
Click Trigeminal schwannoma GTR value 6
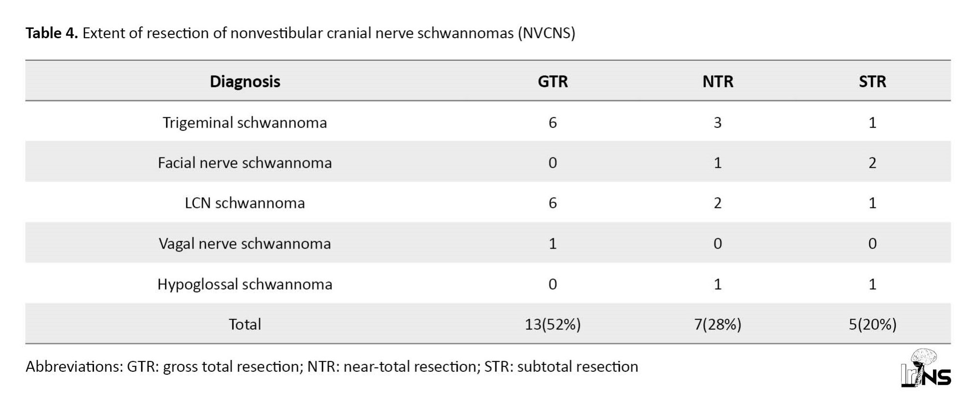(x=553, y=122)
